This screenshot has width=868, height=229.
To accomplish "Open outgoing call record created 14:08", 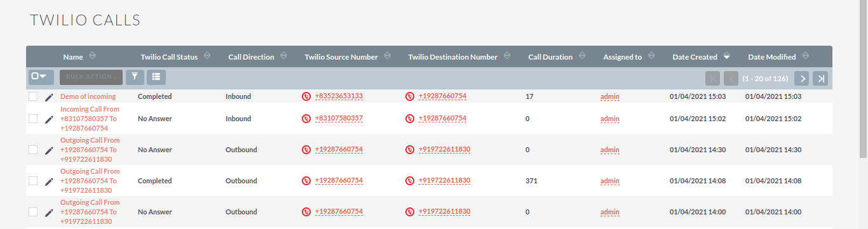I will click(90, 181).
